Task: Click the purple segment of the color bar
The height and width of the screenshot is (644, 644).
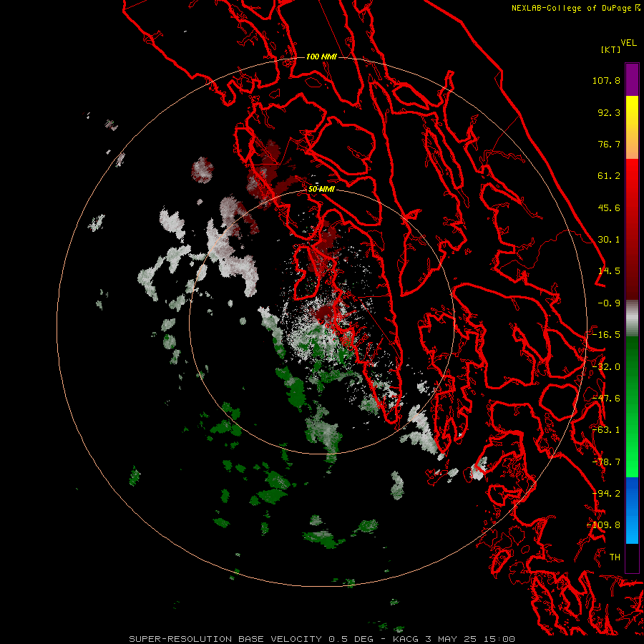Action: [632, 79]
